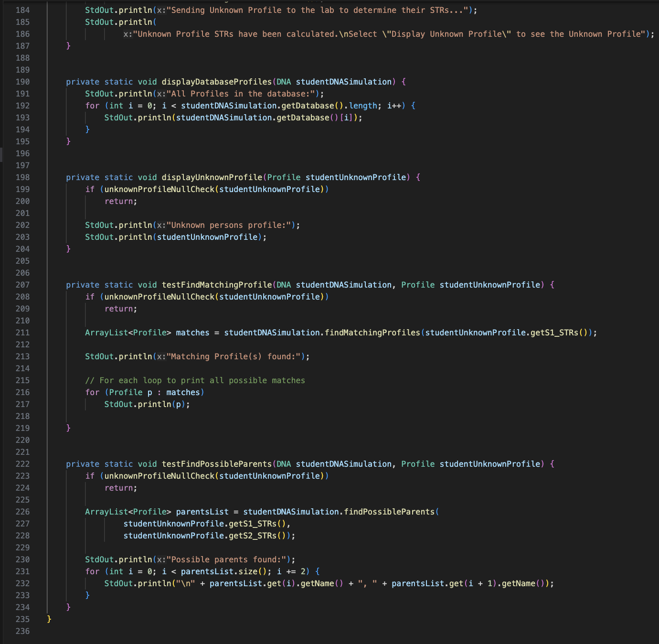Click the change marker beside line 196
This screenshot has height=644, width=659.
point(1,153)
